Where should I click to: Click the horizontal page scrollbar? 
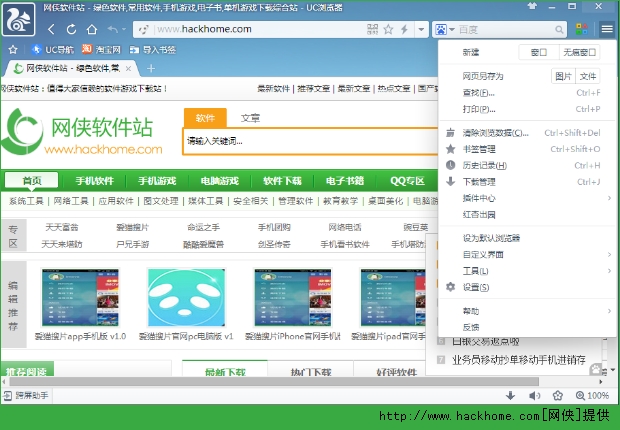pos(274,382)
